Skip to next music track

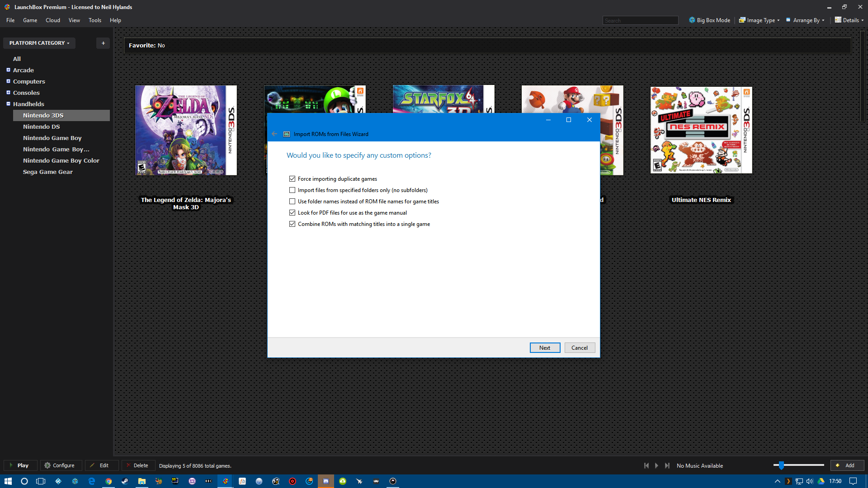(x=667, y=465)
